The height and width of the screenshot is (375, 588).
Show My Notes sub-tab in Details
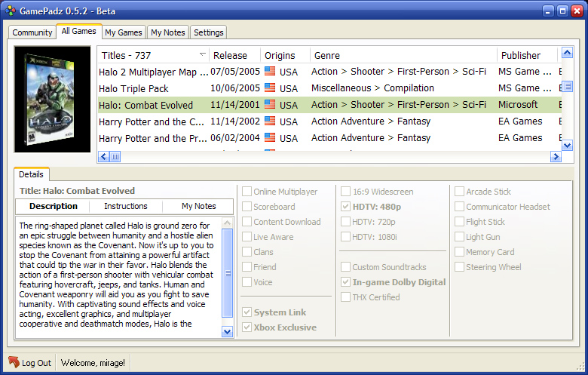coord(199,206)
